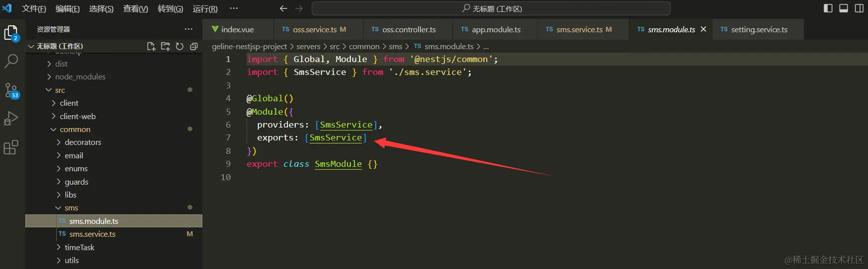The width and height of the screenshot is (868, 269).
Task: Click common breadcrumb segment
Action: (364, 46)
